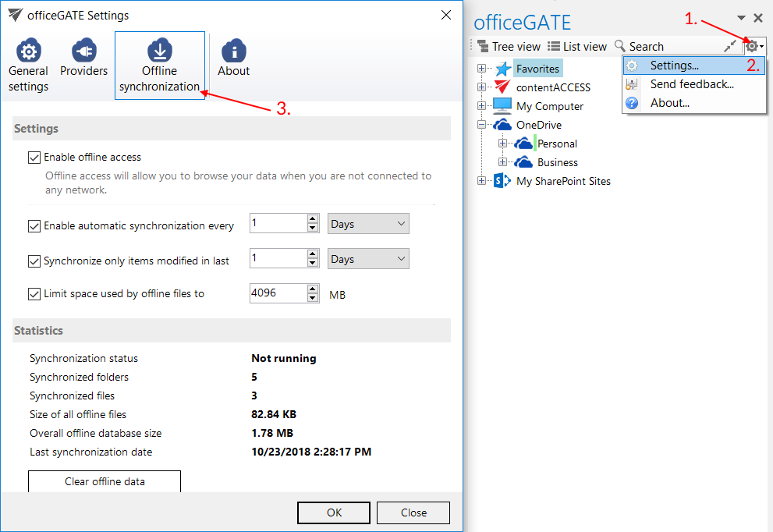Switch to List view

click(577, 47)
